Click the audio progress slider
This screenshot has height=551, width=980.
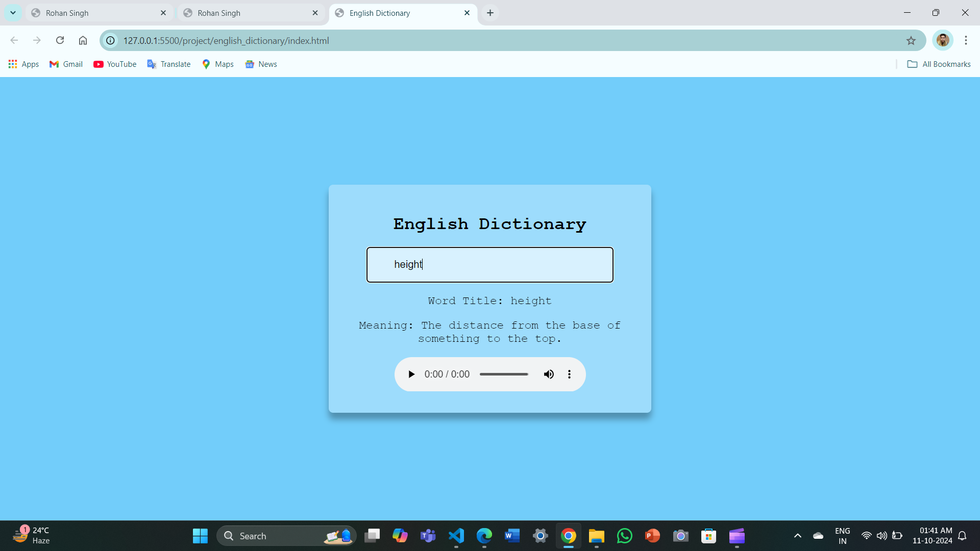[504, 374]
